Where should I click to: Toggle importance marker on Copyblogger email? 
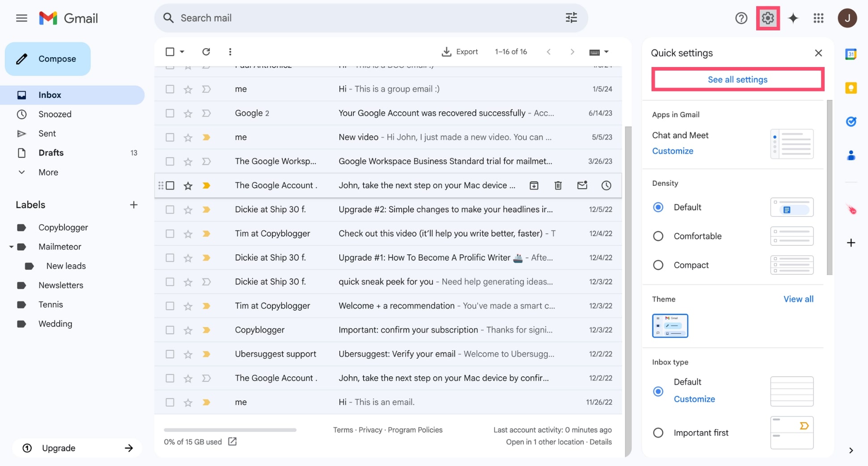(206, 330)
